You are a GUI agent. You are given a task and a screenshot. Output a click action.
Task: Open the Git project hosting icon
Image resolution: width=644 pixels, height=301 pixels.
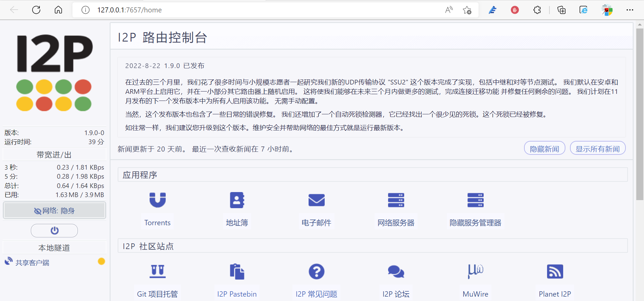pyautogui.click(x=157, y=272)
